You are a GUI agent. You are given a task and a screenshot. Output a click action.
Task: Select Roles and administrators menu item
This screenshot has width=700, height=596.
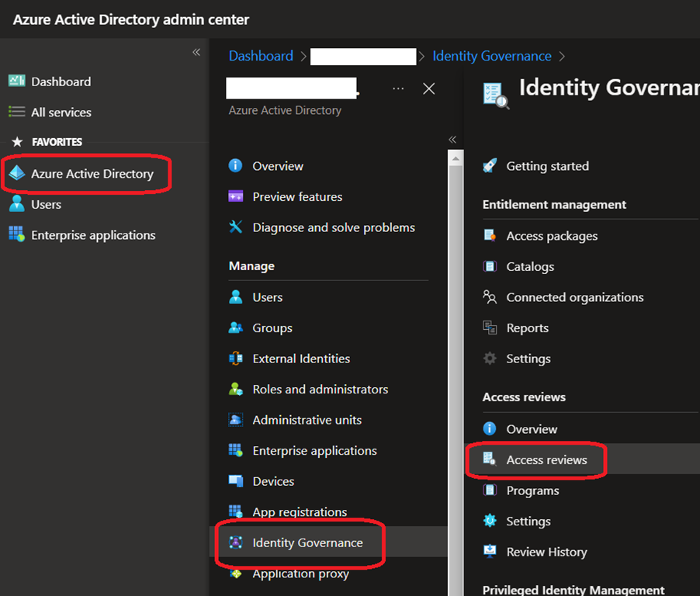pos(320,390)
